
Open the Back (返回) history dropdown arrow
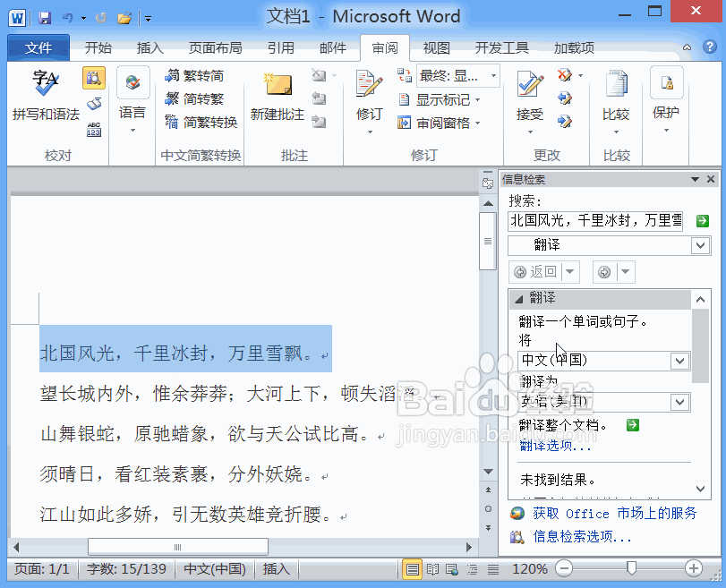click(x=569, y=272)
